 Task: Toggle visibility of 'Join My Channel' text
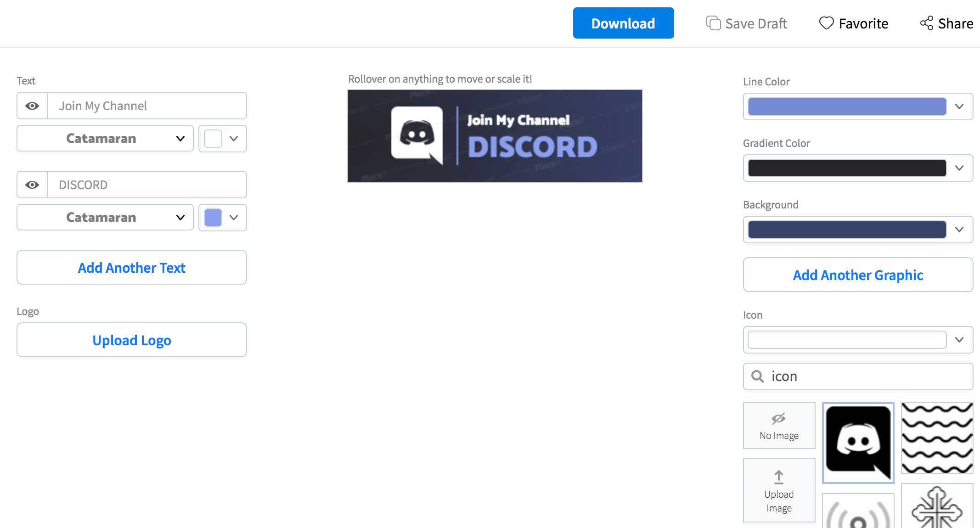pos(32,105)
